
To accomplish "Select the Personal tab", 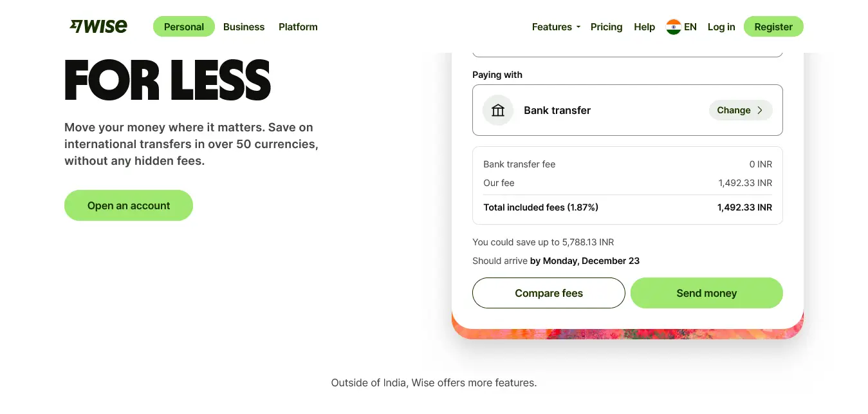I will [x=184, y=26].
